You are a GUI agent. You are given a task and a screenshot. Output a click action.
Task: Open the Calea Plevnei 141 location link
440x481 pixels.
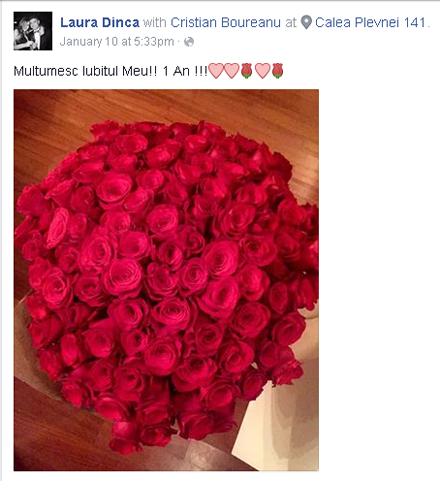click(370, 22)
